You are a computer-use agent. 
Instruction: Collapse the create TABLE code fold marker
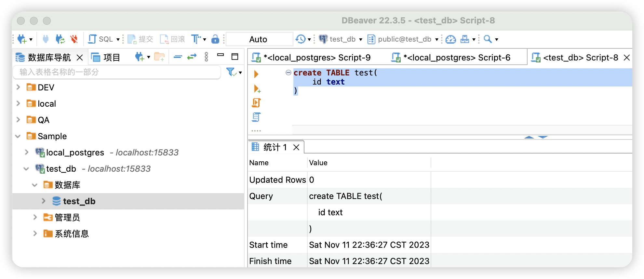coord(288,73)
